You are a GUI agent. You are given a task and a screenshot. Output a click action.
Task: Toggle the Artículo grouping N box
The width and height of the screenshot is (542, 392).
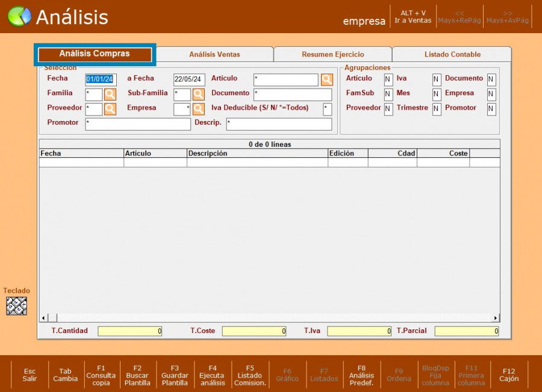click(x=388, y=79)
